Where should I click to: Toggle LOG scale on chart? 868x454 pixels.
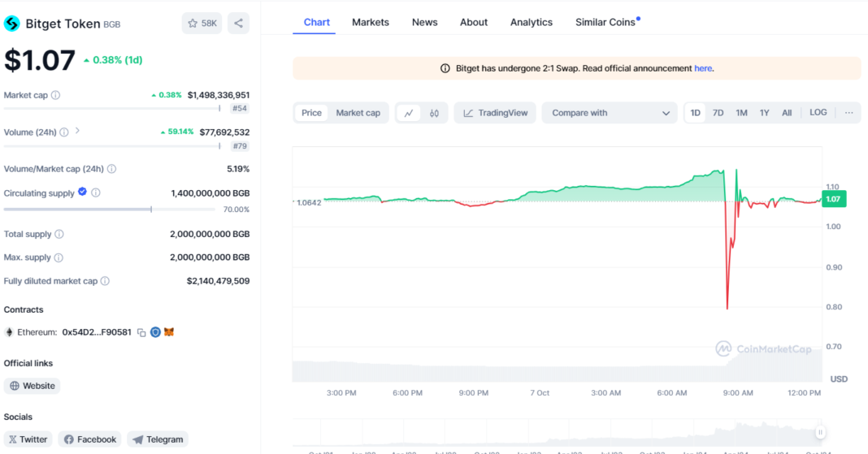point(818,112)
